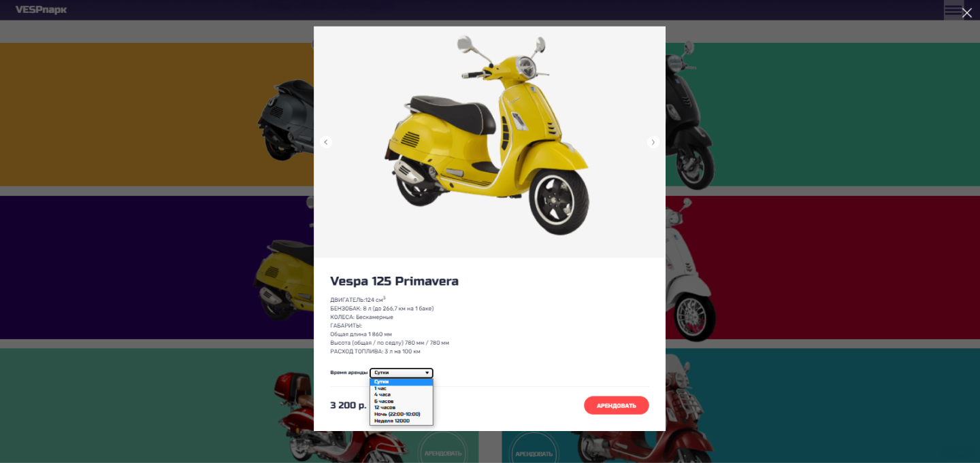Click the right circular АРЕНДОВАТЬ button in background
Image resolution: width=980 pixels, height=463 pixels.
click(x=536, y=451)
